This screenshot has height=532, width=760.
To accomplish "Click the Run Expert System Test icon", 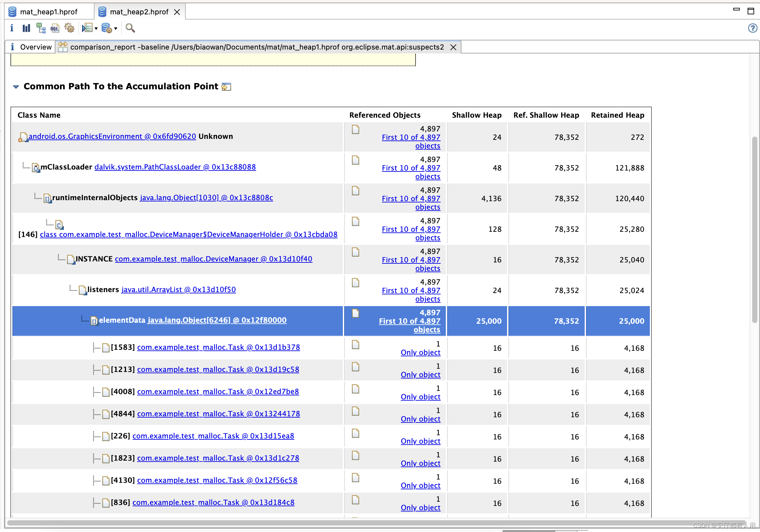I will 87,28.
